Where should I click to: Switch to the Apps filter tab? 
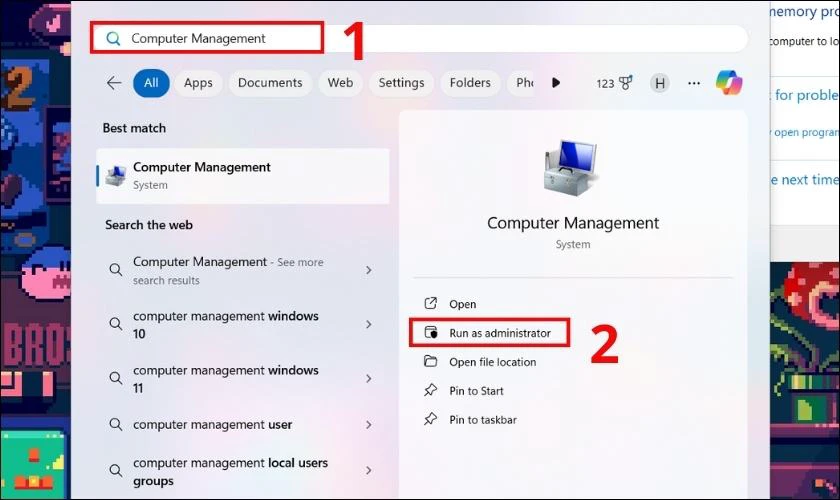198,83
